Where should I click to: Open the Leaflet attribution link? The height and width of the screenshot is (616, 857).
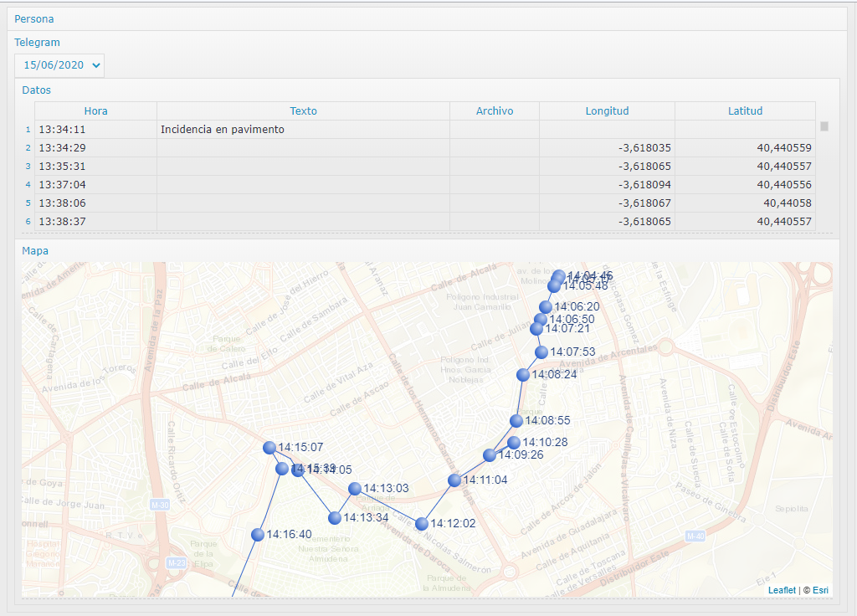[x=782, y=590]
